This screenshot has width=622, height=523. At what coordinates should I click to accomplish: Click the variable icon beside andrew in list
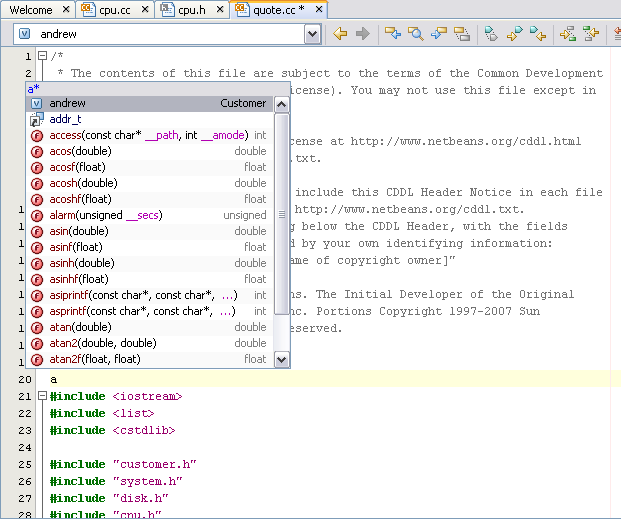pyautogui.click(x=36, y=104)
